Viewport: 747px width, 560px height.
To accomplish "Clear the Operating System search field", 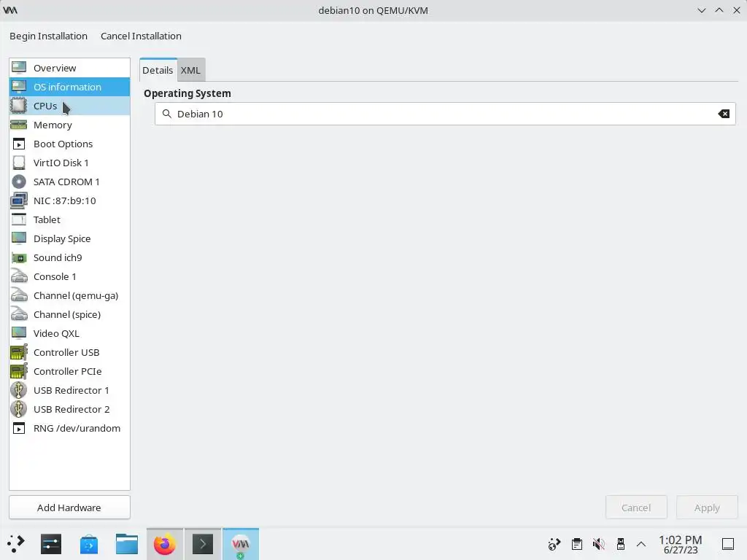I will click(724, 114).
